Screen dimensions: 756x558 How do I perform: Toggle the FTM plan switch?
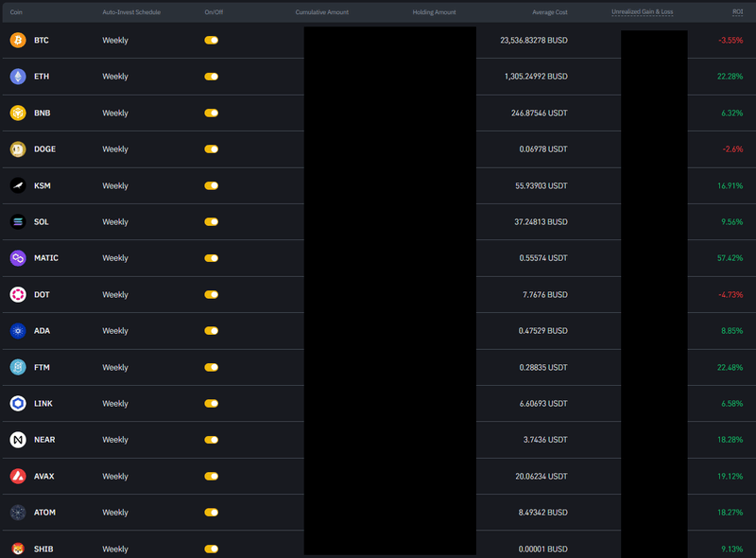click(211, 367)
